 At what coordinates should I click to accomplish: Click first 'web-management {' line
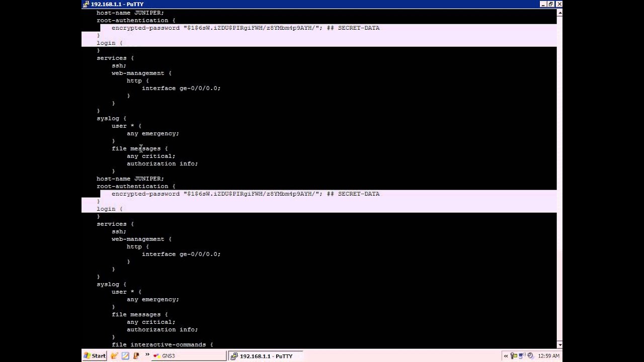coord(141,73)
